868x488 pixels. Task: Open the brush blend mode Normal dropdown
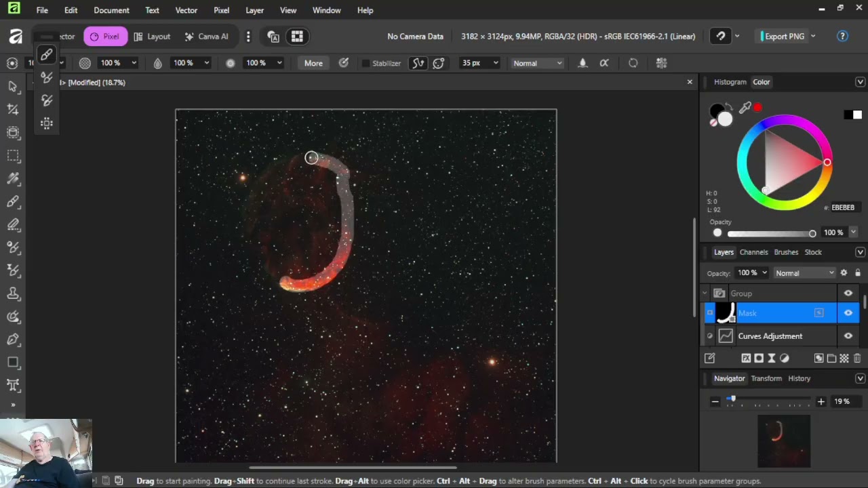[x=537, y=63]
